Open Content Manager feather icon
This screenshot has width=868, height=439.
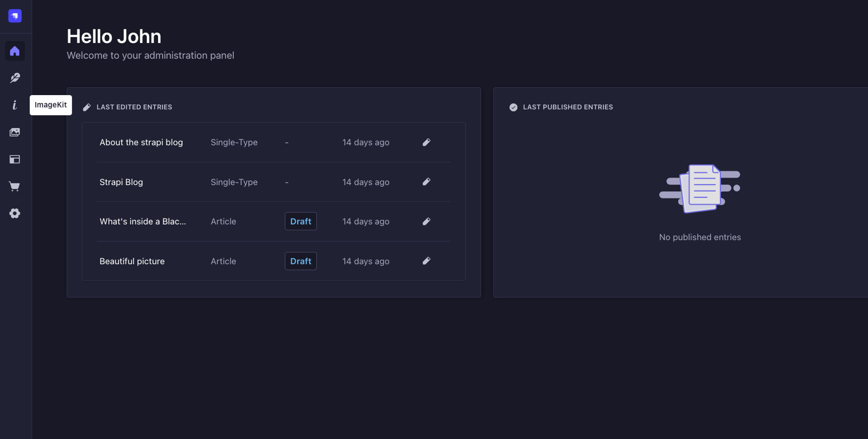point(15,78)
